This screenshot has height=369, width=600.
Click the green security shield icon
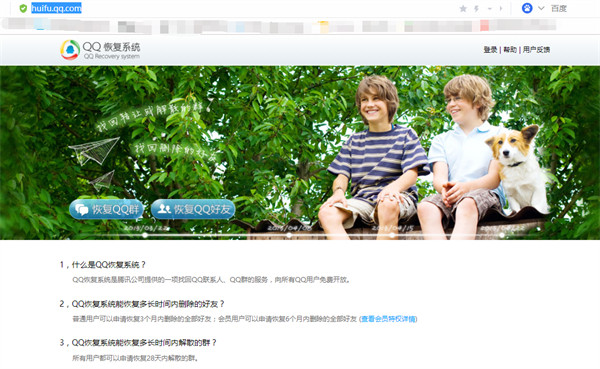23,8
